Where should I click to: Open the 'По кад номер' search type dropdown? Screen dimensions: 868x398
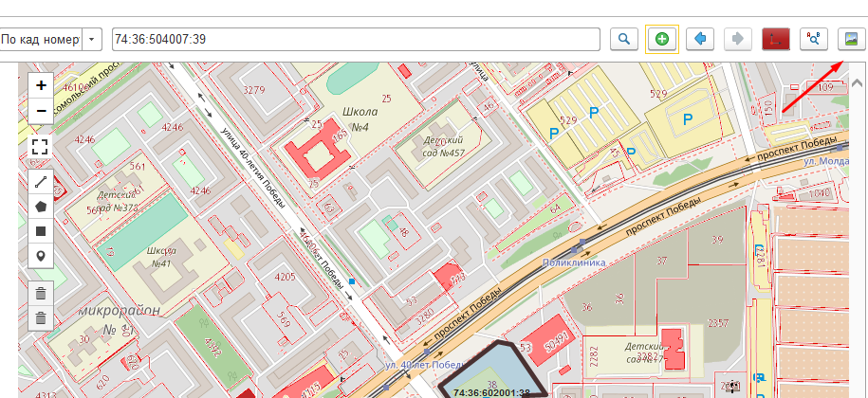point(92,39)
